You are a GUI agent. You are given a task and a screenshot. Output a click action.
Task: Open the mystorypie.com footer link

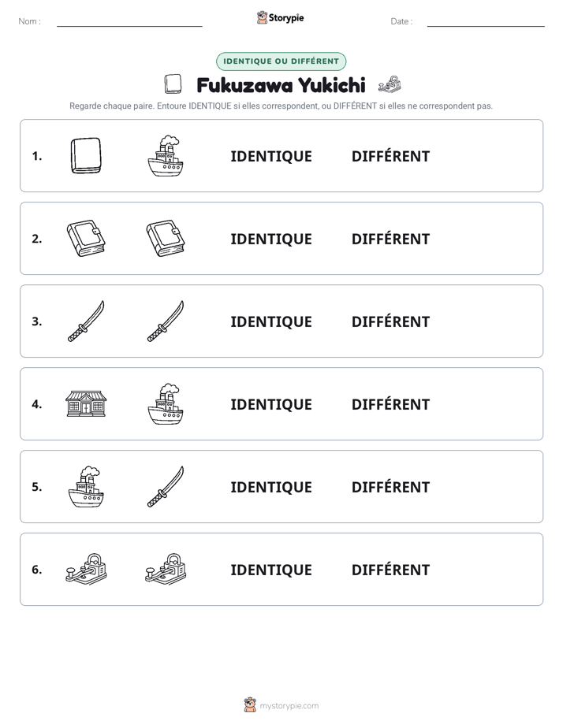point(281,705)
